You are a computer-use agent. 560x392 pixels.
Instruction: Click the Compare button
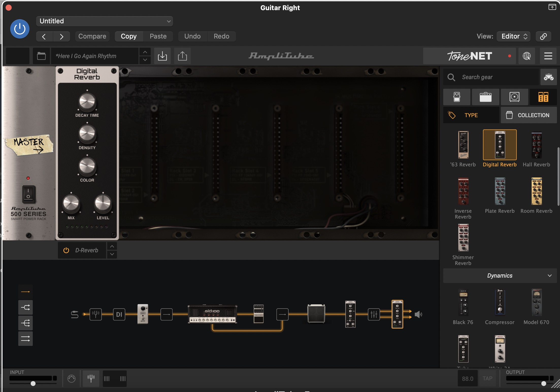click(92, 37)
